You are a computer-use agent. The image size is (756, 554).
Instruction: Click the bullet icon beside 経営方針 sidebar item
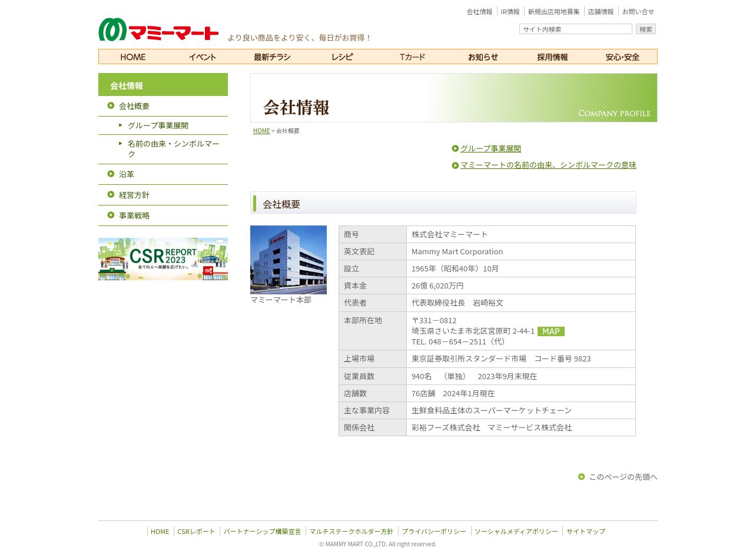click(x=111, y=195)
